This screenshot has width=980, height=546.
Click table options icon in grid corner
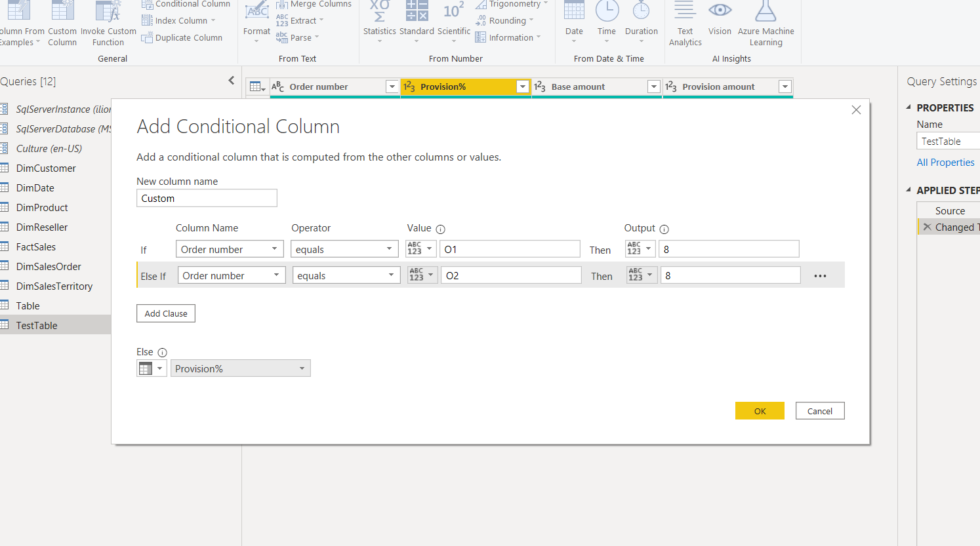click(x=257, y=87)
